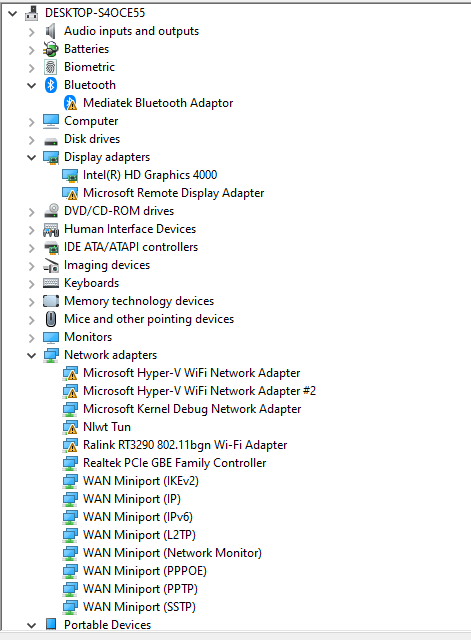Select Realtek PCIe GBE Family Controller
Viewport: 471px width, 640px height.
point(174,463)
